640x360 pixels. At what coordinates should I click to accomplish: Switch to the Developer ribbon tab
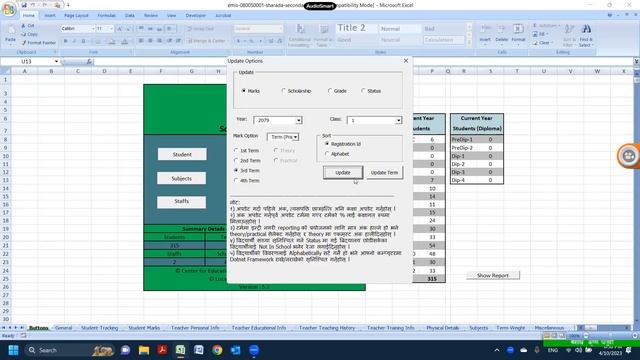[196, 16]
